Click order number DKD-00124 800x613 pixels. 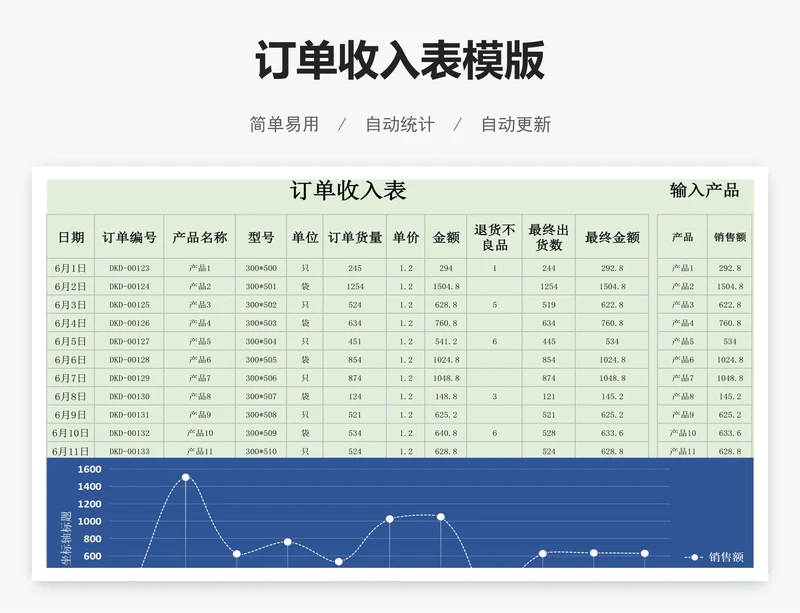130,286
